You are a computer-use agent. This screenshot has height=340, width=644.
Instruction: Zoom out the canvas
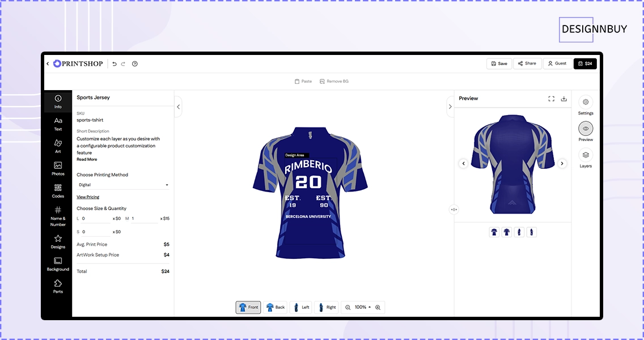click(348, 308)
